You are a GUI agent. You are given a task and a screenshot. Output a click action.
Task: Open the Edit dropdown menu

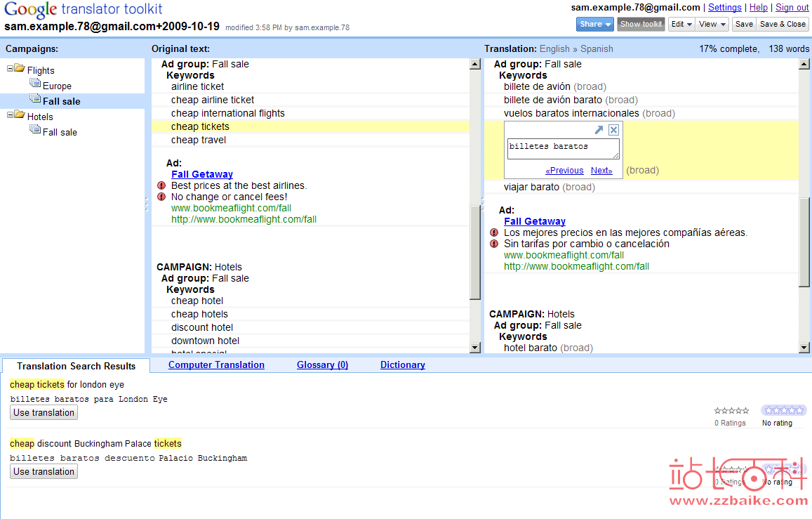681,25
